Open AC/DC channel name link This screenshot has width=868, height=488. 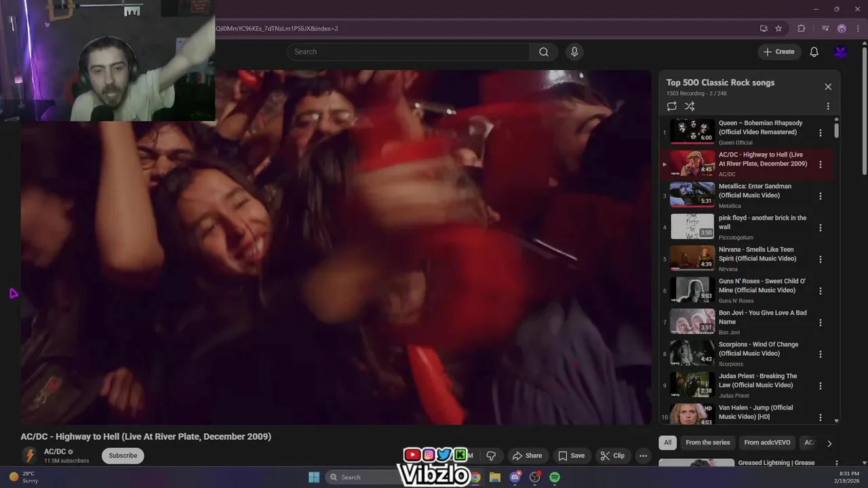pos(55,451)
